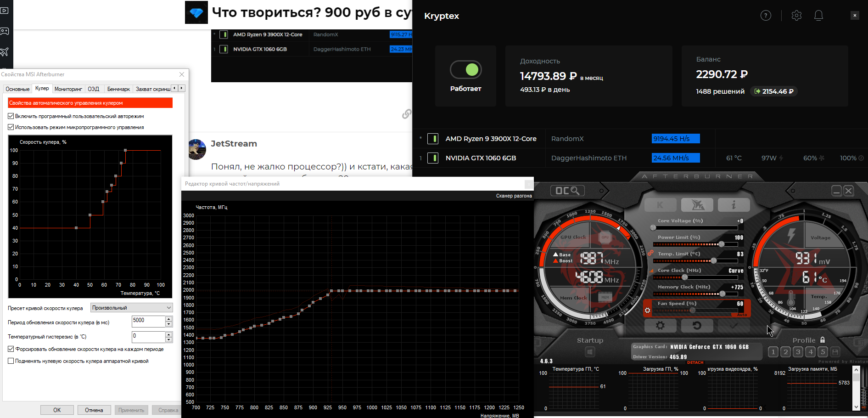The width and height of the screenshot is (868, 418).
Task: Click the gamepad icon in browser sidebar
Action: pos(5,31)
